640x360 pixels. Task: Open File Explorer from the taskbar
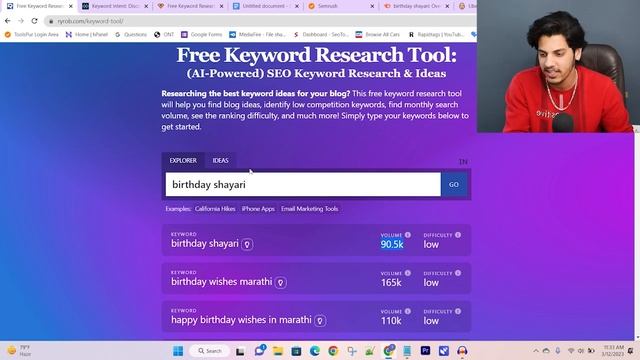[x=278, y=351]
